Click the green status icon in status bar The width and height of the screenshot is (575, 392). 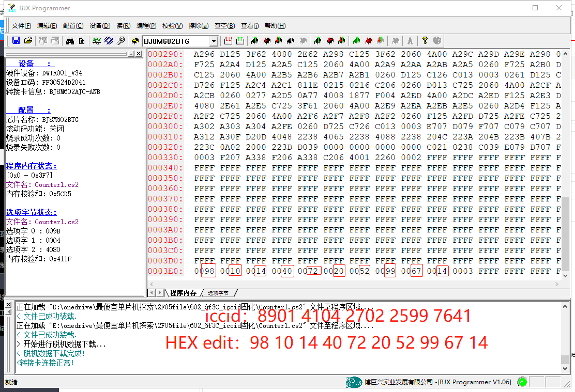[522, 382]
